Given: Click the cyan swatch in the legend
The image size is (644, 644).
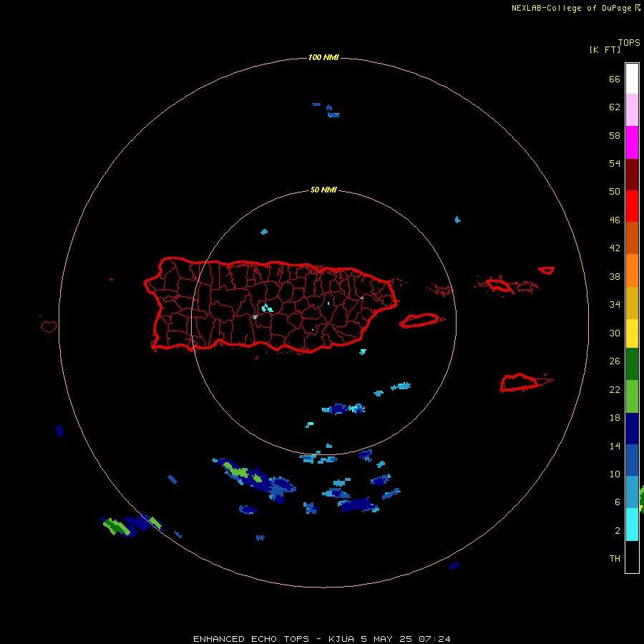Looking at the screenshot, I should (x=632, y=525).
